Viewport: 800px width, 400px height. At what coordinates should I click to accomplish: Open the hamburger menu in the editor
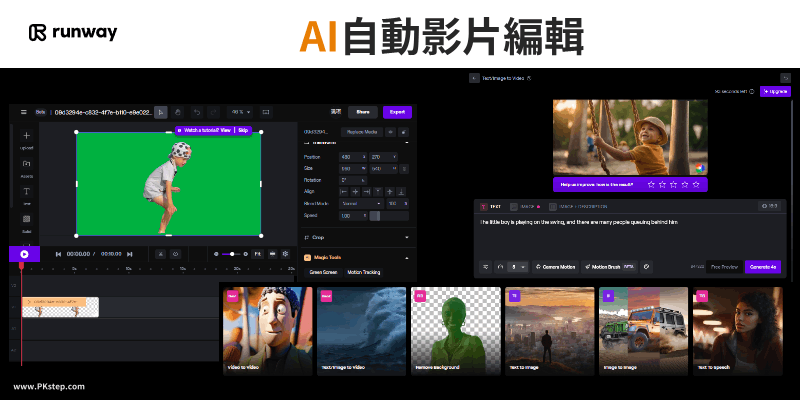23,112
